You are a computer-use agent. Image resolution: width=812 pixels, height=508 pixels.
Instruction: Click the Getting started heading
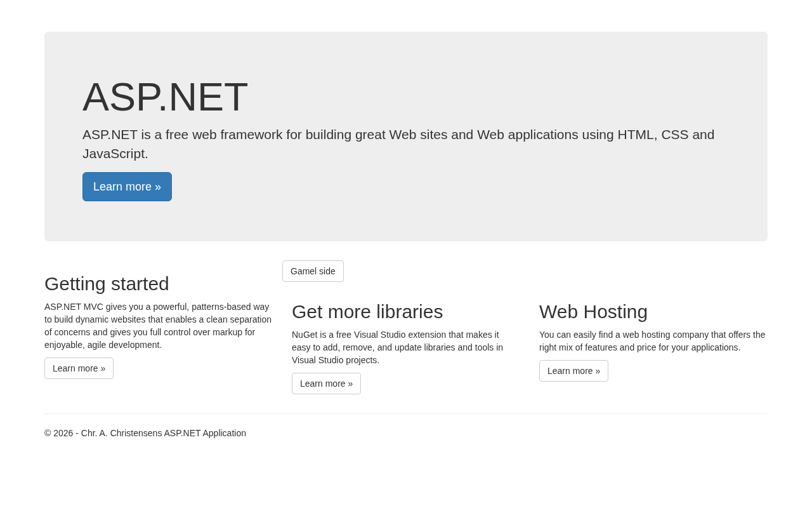(107, 284)
